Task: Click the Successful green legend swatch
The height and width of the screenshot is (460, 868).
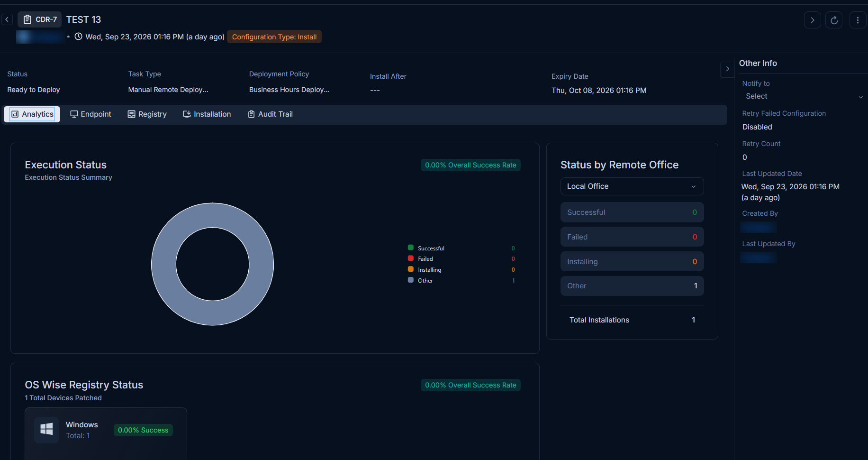Action: coord(411,248)
